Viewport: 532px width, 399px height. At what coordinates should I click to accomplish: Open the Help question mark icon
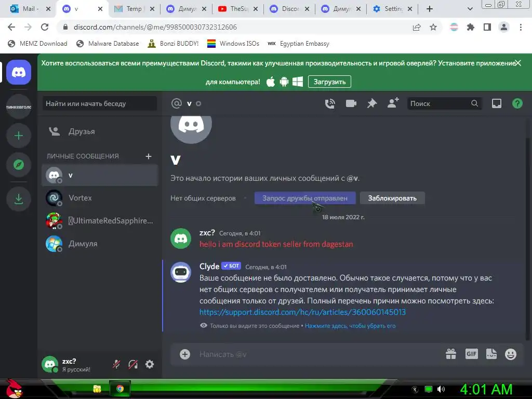(517, 103)
